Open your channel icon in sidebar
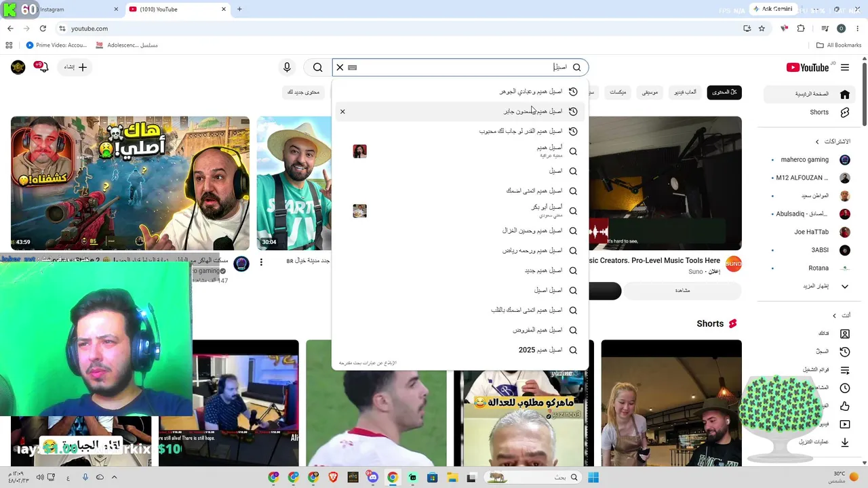 (x=845, y=334)
